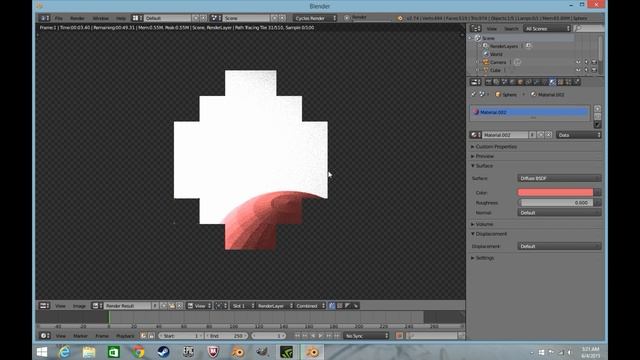Open the Material properties tab icon
The height and width of the screenshot is (360, 640).
tap(553, 82)
